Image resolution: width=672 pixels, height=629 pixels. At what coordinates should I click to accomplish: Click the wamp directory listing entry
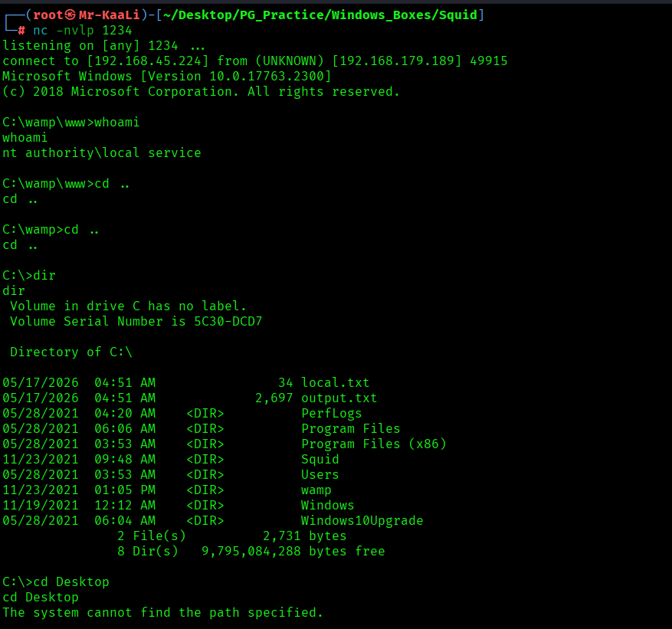pyautogui.click(x=316, y=490)
